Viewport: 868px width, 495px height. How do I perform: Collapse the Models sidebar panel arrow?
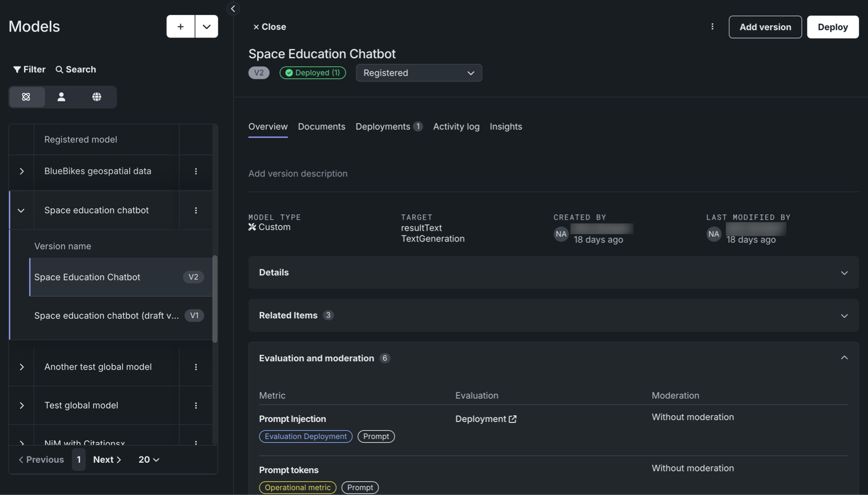point(233,9)
